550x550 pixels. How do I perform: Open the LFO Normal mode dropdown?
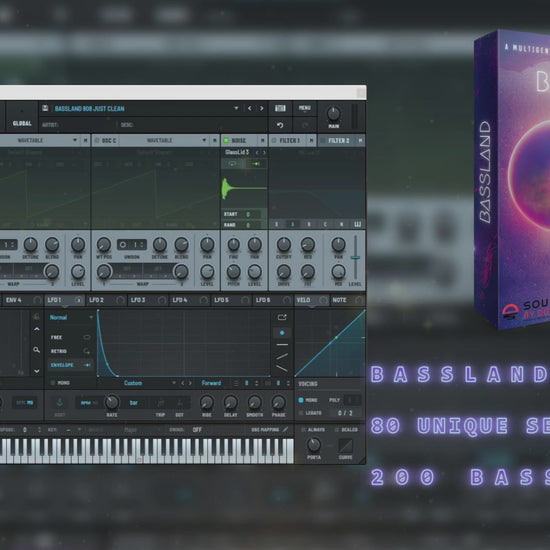(71, 317)
